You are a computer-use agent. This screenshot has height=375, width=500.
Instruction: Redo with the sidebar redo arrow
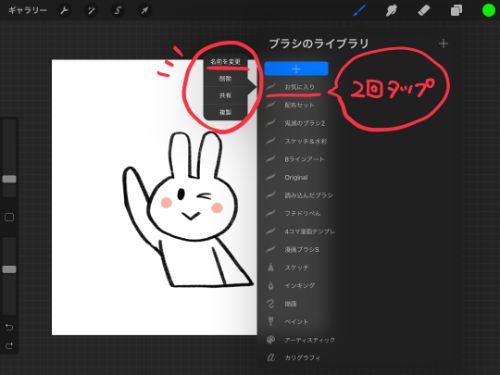[9, 346]
